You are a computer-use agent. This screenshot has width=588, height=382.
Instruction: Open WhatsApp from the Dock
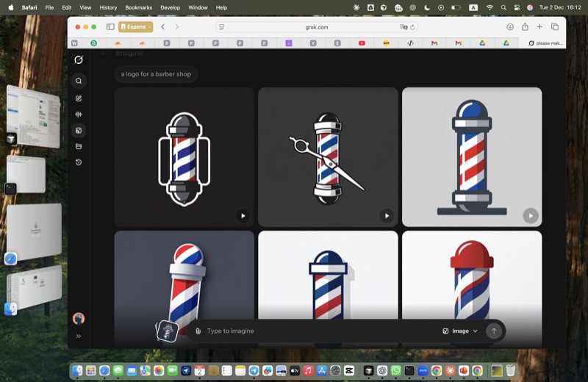(x=395, y=371)
